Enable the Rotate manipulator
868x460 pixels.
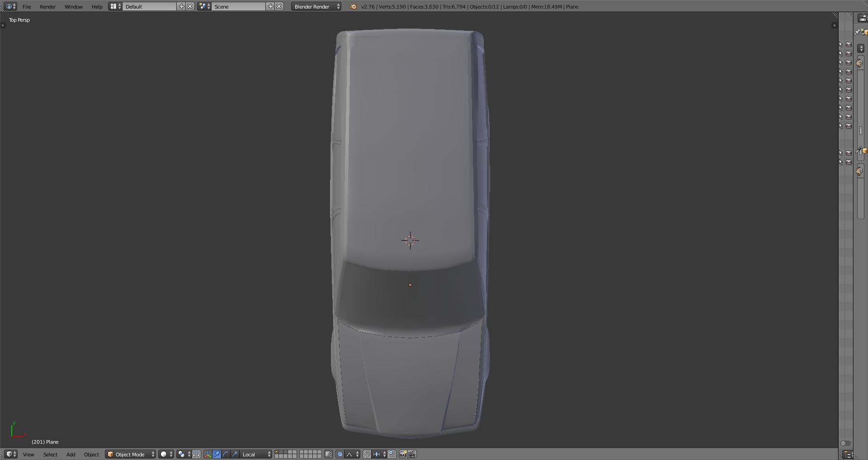click(226, 454)
